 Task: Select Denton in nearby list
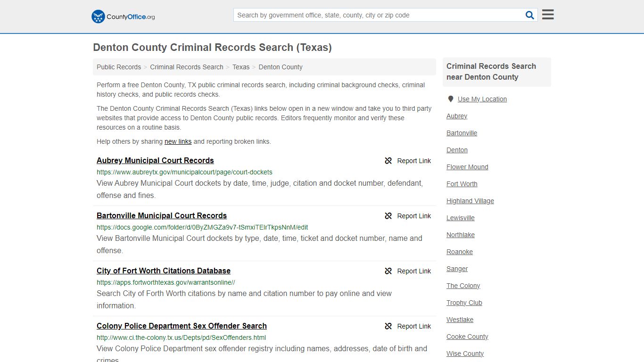tap(457, 150)
